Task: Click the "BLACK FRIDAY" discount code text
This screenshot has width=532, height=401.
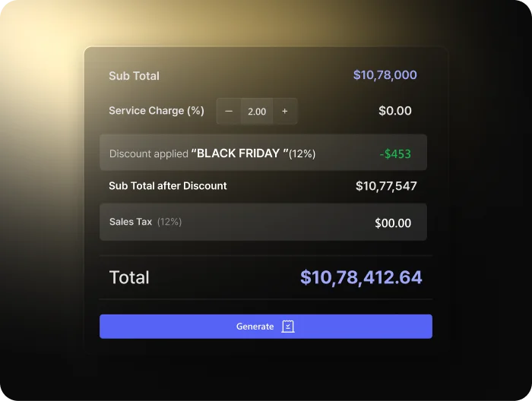Action: (x=239, y=153)
